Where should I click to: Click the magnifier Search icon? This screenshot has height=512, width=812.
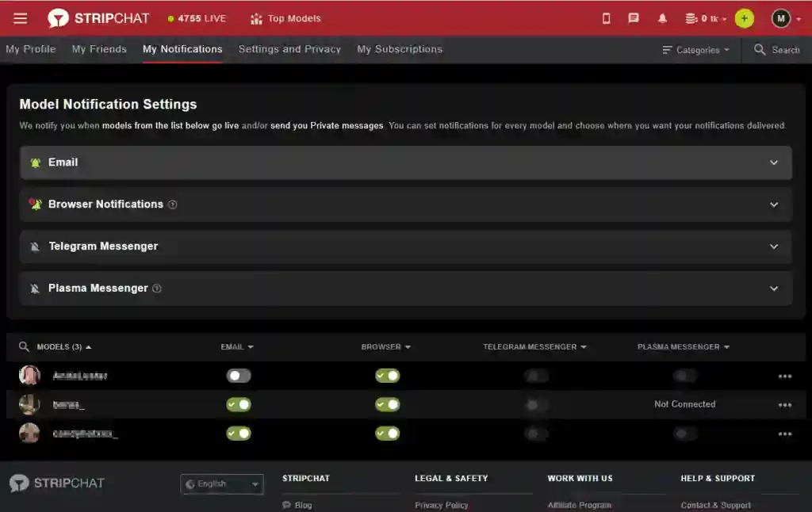[x=759, y=50]
